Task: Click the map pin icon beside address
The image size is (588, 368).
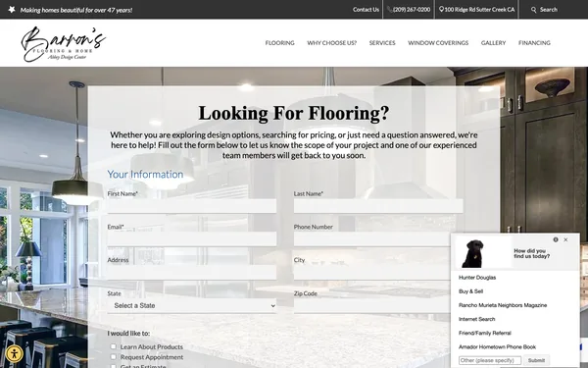Action: 441,10
